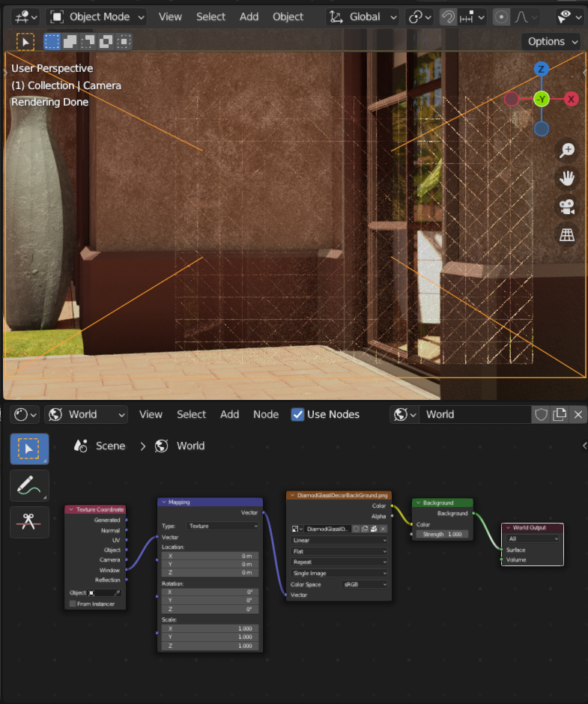Uncheck the Use Nodes checkbox
Viewport: 588px width, 704px height.
(x=297, y=414)
